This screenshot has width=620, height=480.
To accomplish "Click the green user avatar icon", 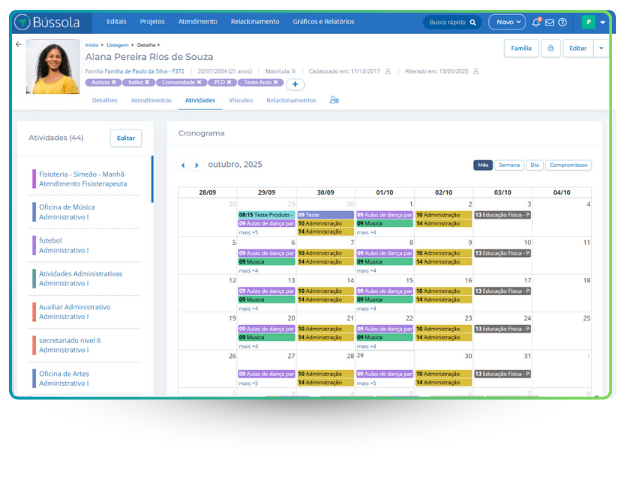I will pyautogui.click(x=588, y=22).
